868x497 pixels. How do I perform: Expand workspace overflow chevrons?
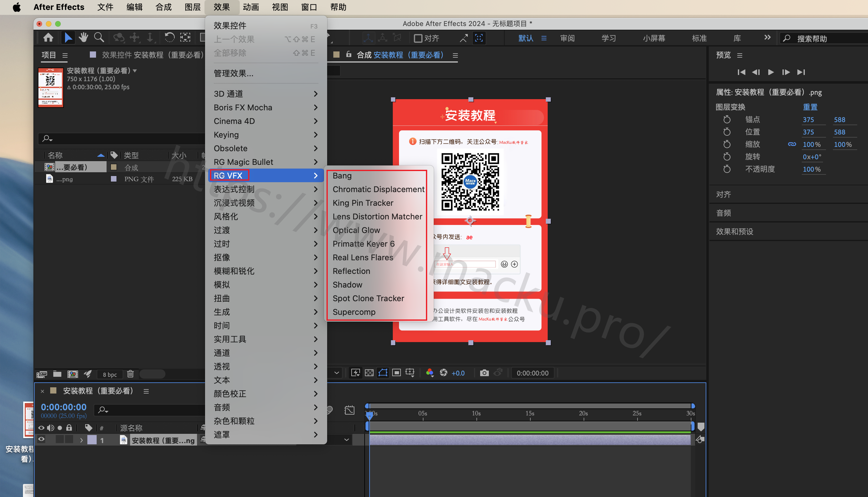[767, 37]
